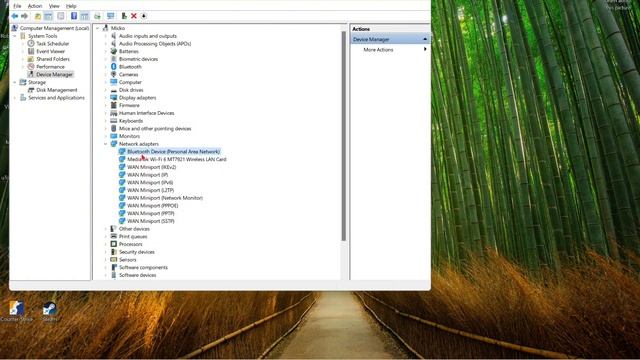Viewport: 640px width, 360px height.
Task: Click the Scan for hardware changes monitor icon
Action: coord(111,16)
